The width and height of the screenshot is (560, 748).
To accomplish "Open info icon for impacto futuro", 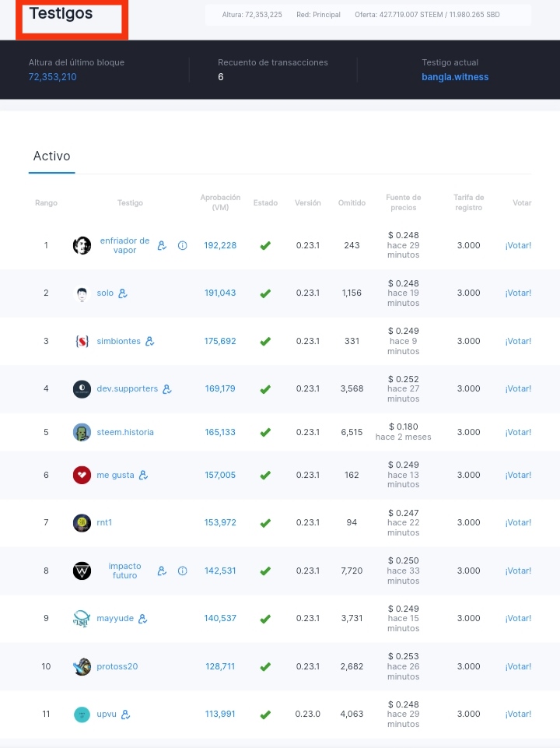I will (183, 571).
